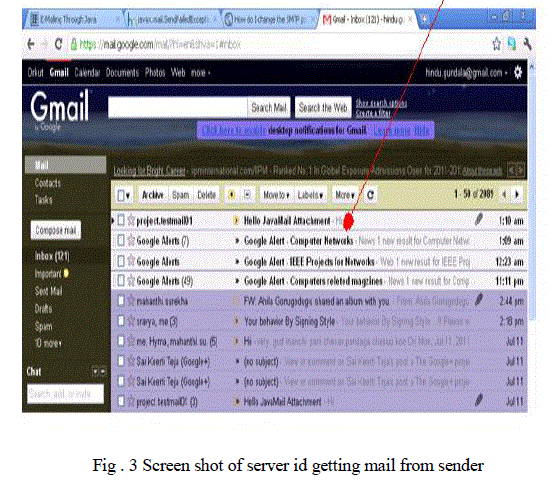
Task: Star the maharthi surekha message
Action: point(131,301)
